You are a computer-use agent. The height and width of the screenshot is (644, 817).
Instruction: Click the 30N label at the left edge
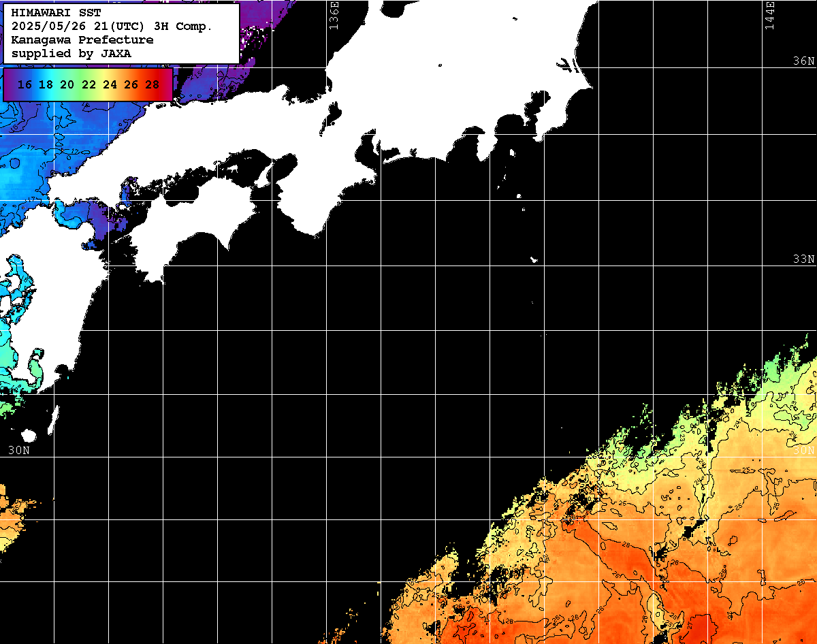19,450
